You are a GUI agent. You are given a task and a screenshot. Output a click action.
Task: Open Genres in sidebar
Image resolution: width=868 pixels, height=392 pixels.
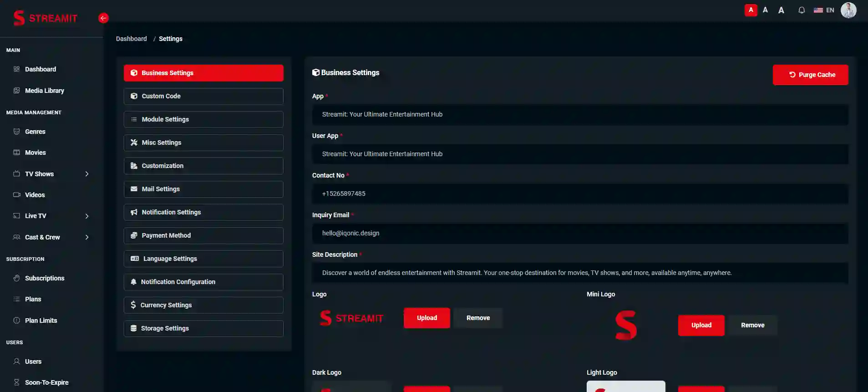[35, 132]
